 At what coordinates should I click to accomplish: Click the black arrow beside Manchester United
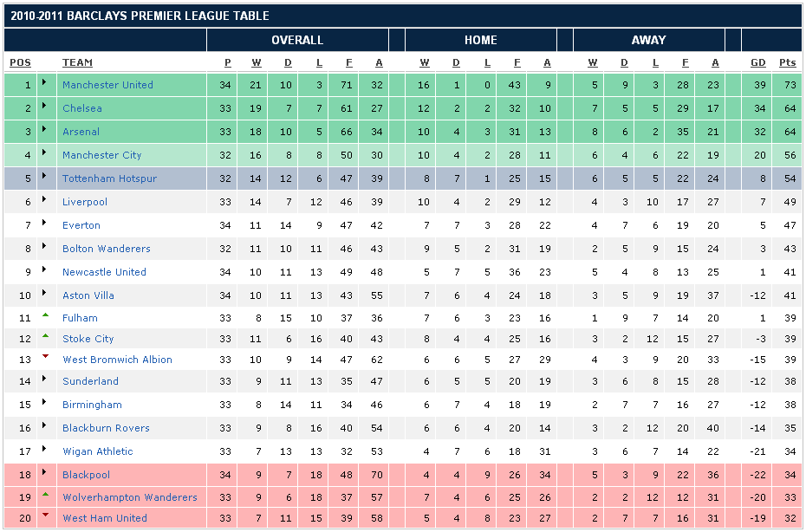click(x=45, y=85)
